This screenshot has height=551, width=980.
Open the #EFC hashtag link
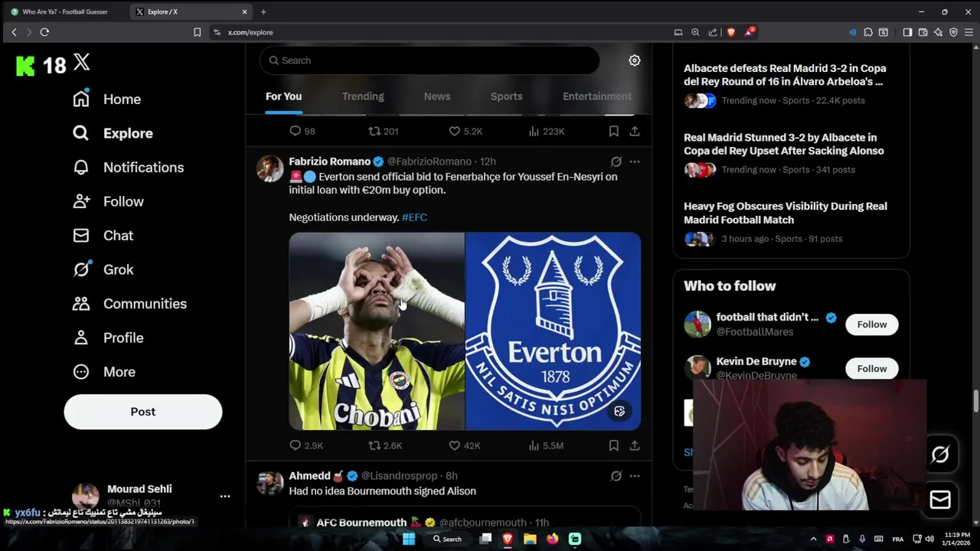pyautogui.click(x=414, y=217)
